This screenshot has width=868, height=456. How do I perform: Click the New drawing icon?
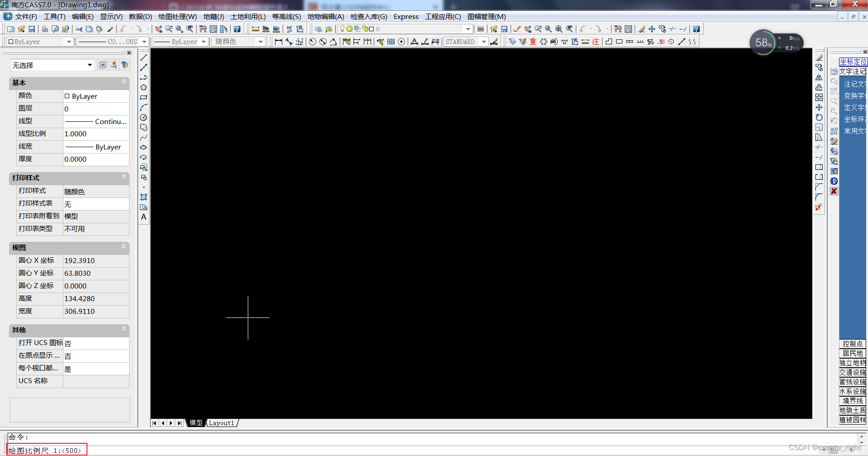pyautogui.click(x=11, y=29)
